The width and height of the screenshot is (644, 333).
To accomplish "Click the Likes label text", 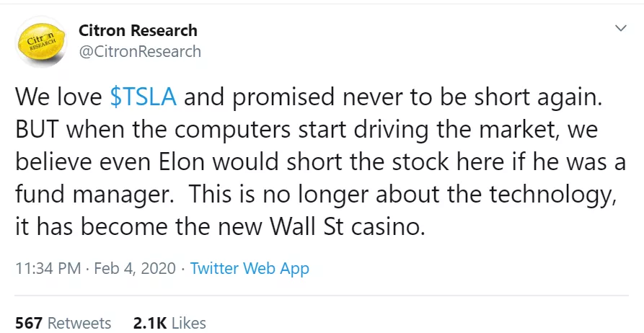I will point(188,323).
